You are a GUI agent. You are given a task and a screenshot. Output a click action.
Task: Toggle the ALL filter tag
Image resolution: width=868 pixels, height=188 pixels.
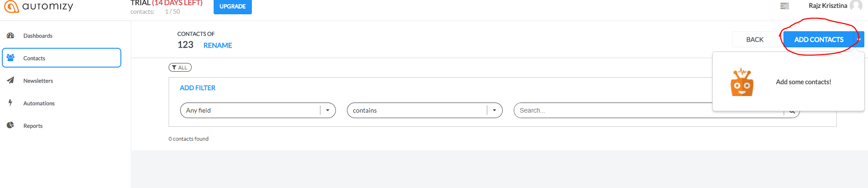point(180,68)
